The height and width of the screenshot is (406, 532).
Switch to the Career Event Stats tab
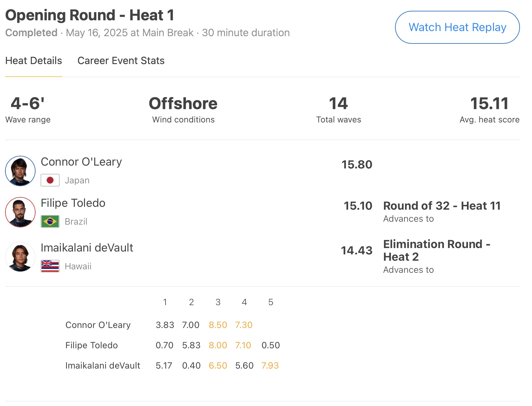coord(121,61)
